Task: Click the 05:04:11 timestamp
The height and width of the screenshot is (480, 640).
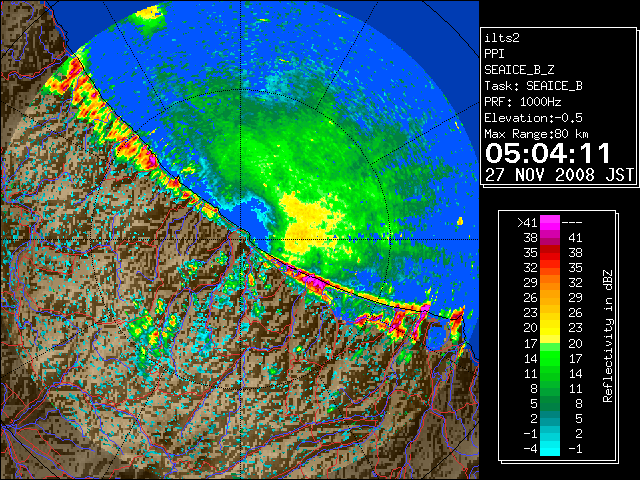Action: [548, 153]
